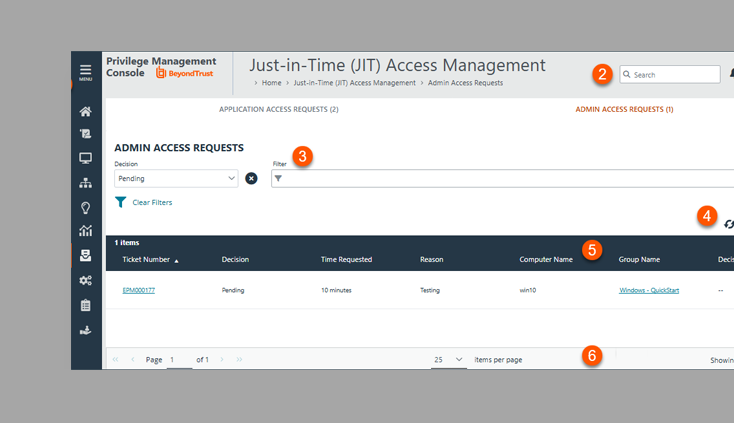734x423 pixels.
Task: Click the Reason column header
Action: [432, 259]
